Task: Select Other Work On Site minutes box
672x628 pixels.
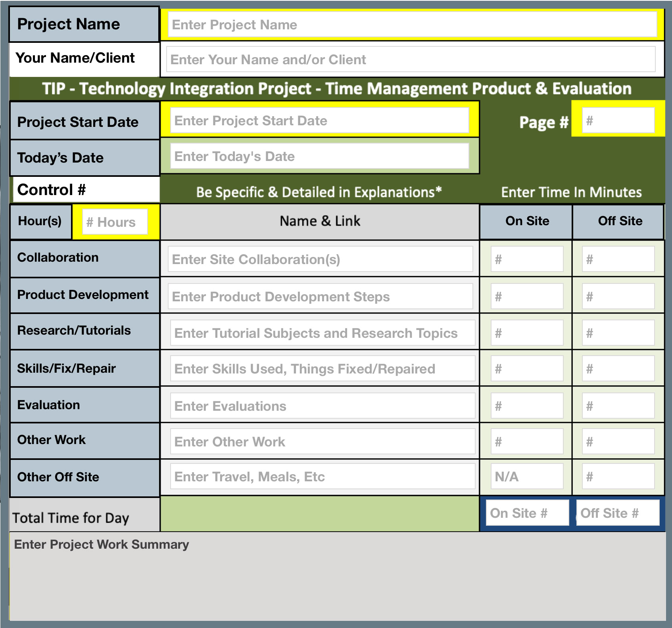Action: pos(527,441)
